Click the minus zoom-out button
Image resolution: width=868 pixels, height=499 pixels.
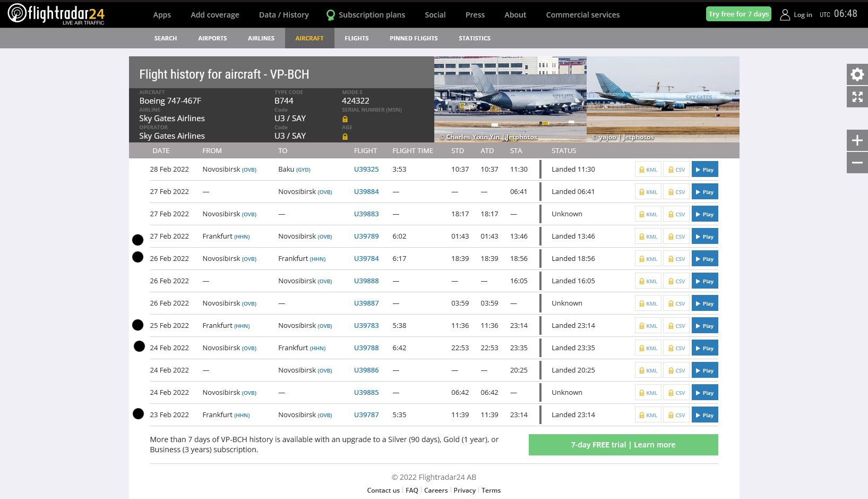857,163
